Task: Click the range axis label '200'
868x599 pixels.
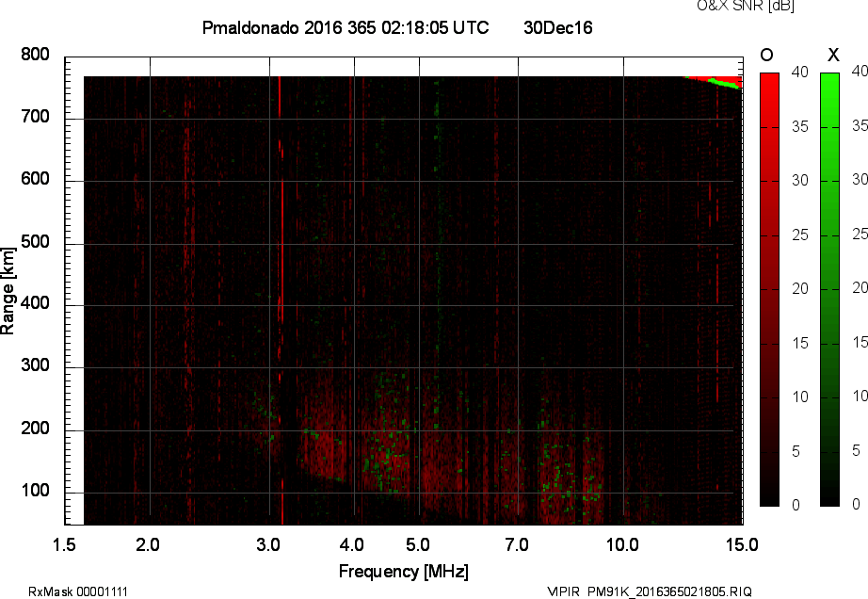Action: coord(36,429)
